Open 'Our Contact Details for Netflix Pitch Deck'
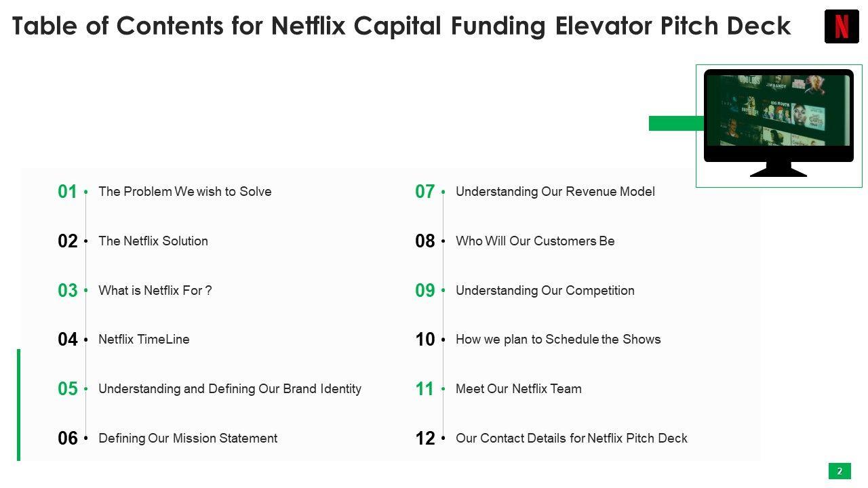 click(x=571, y=439)
